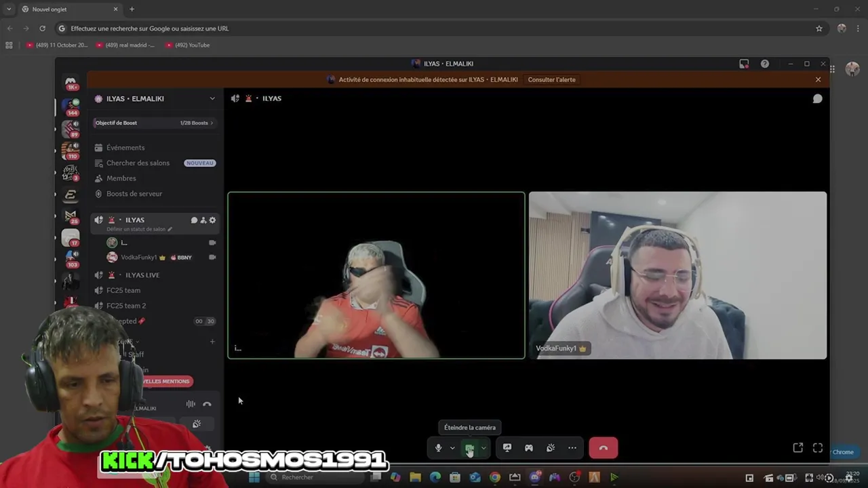Open '(492) YouTube' bookmark
This screenshot has width=868, height=488.
click(188, 45)
